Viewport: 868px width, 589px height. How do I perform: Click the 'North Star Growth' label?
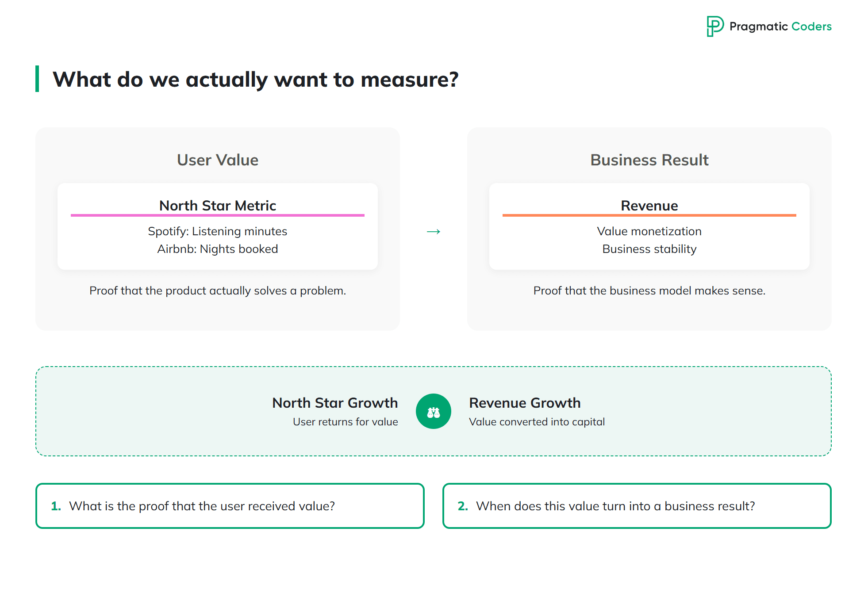[x=335, y=403]
